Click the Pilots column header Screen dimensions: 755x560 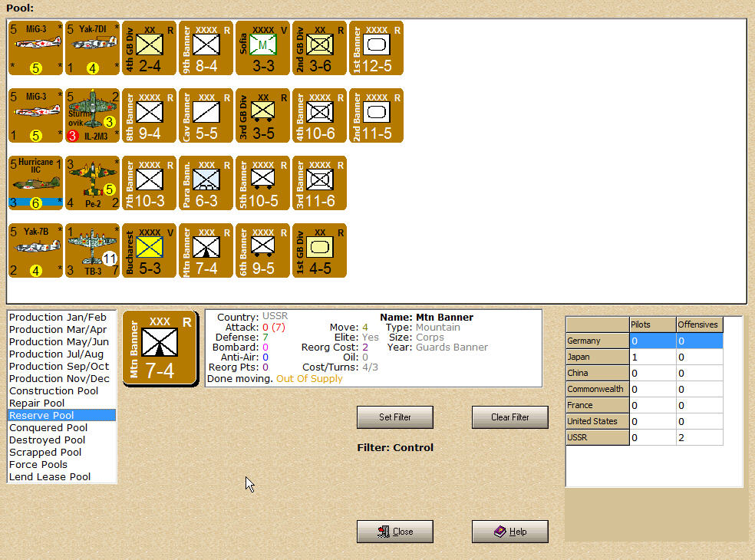(652, 324)
